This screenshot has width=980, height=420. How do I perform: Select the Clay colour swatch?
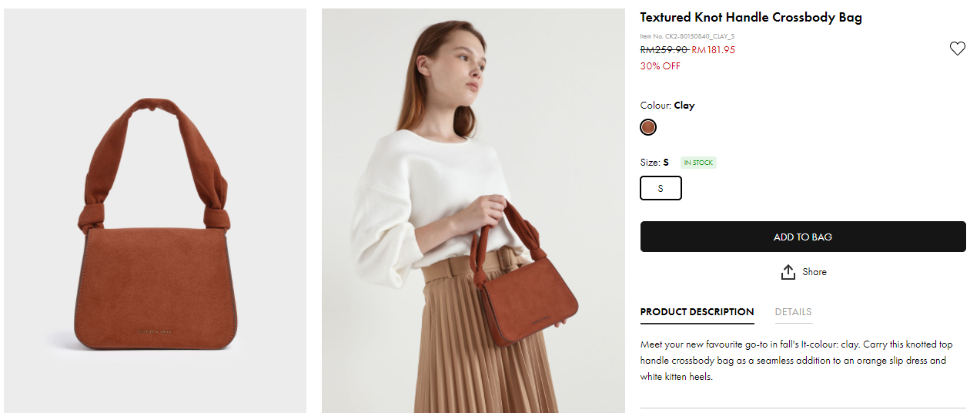648,127
